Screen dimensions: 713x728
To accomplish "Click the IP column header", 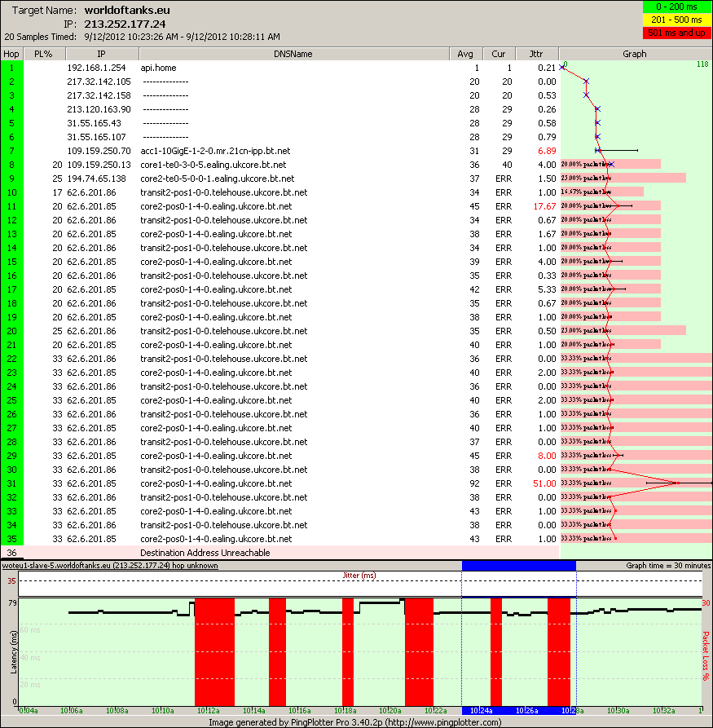I will click(x=102, y=54).
